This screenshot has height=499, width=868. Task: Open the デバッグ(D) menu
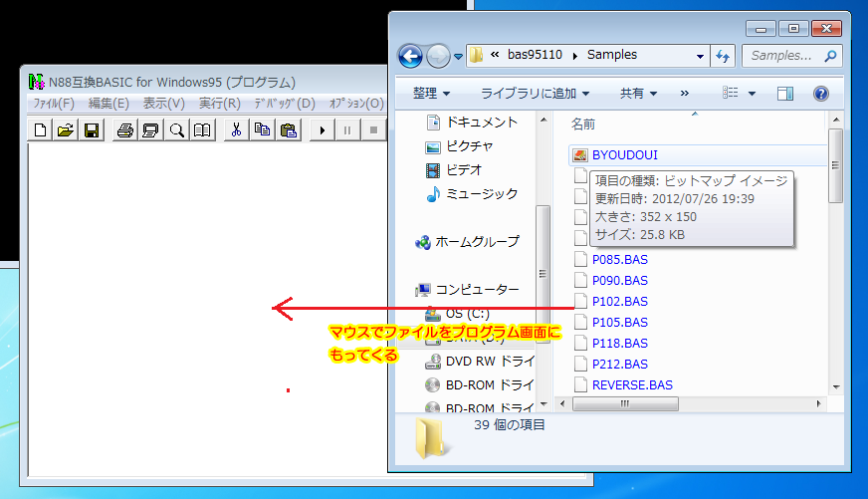click(x=285, y=104)
